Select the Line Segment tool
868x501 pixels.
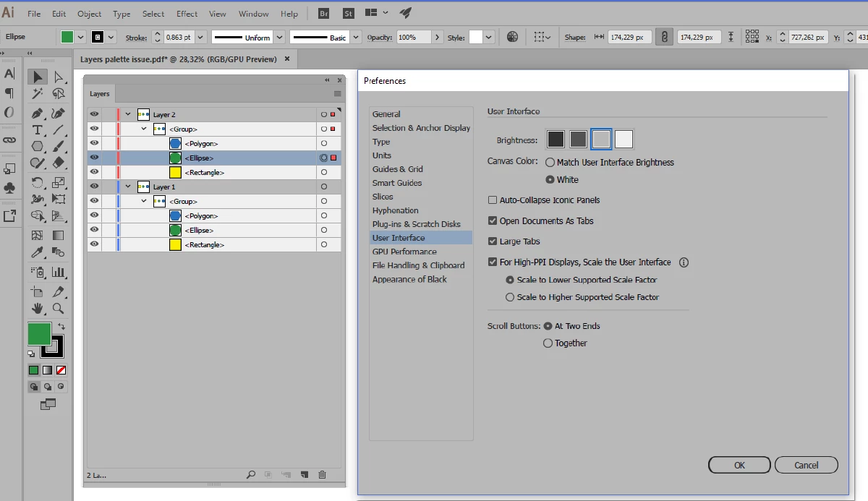[x=59, y=130]
